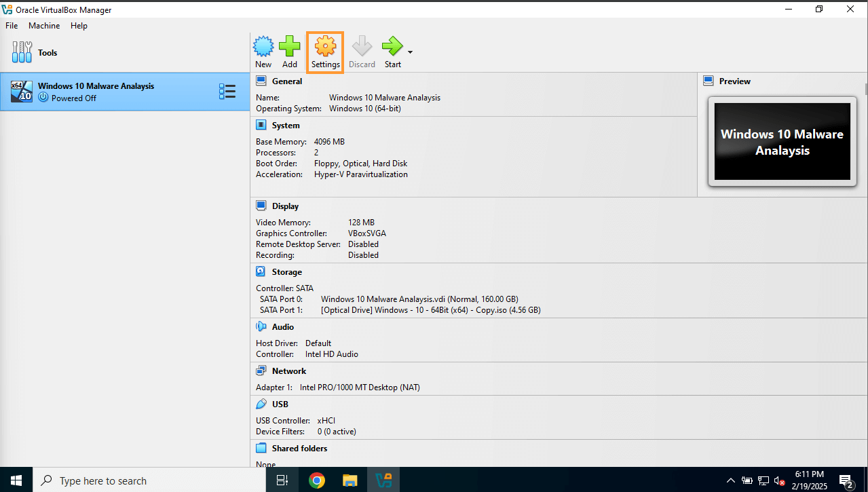Open Google Chrome from the taskbar

tap(316, 480)
